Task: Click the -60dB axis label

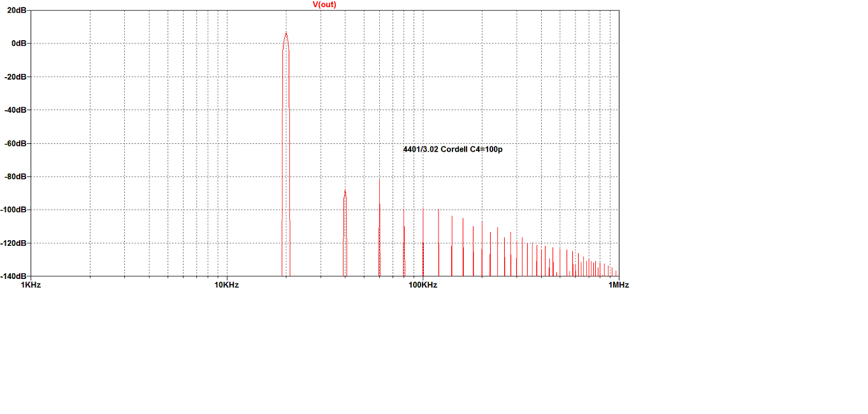Action: (15, 143)
